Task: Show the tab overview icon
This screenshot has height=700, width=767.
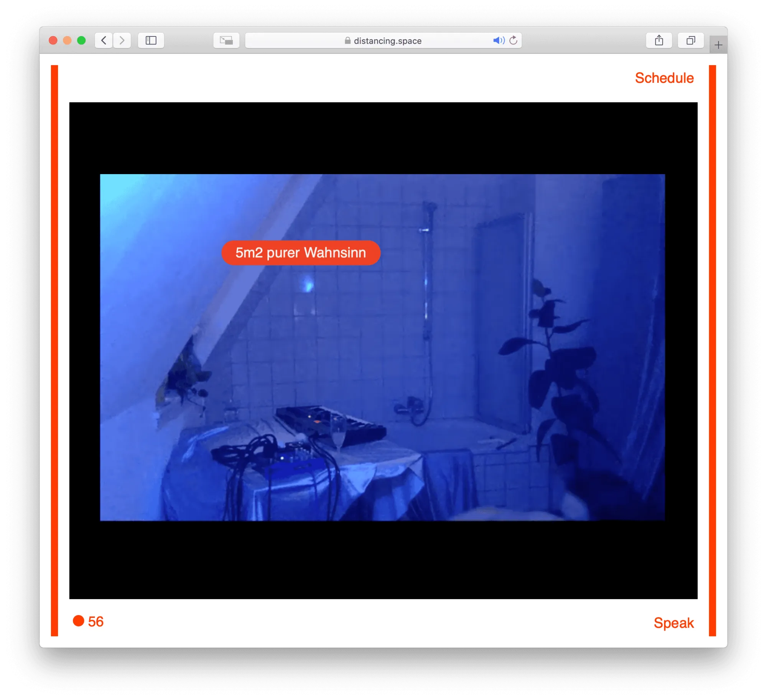Action: coord(690,40)
